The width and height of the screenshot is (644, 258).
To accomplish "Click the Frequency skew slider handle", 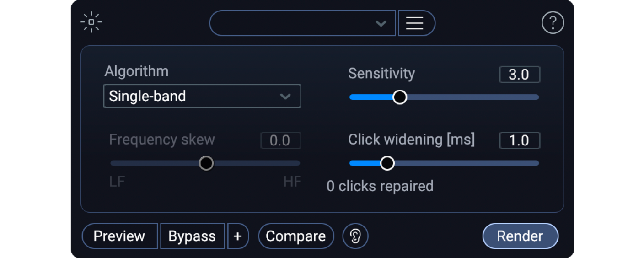I will point(206,163).
